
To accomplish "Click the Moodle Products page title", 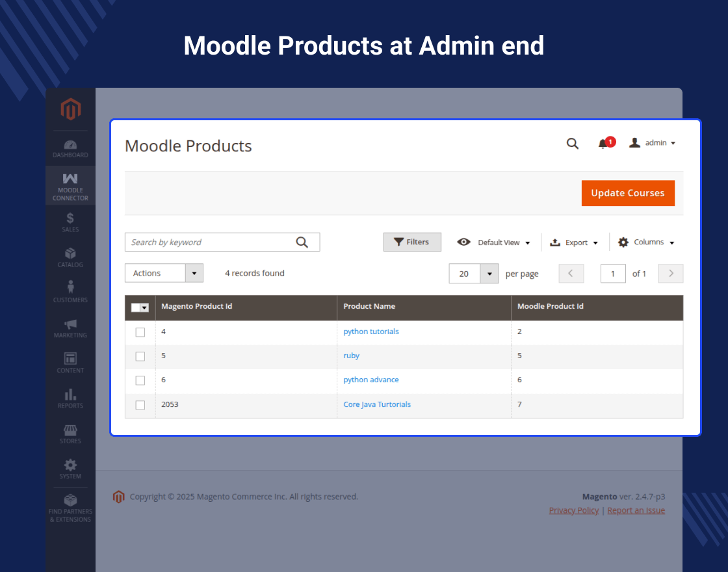I will tap(188, 146).
